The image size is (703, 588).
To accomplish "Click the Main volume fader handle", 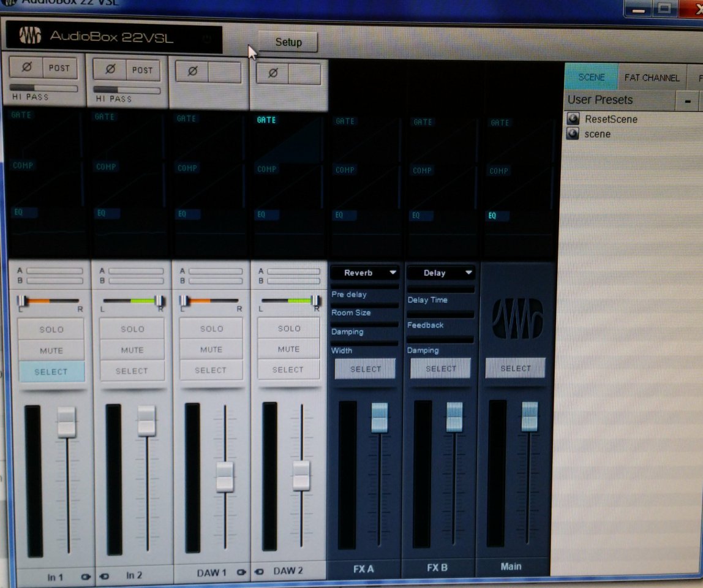I will click(x=530, y=417).
